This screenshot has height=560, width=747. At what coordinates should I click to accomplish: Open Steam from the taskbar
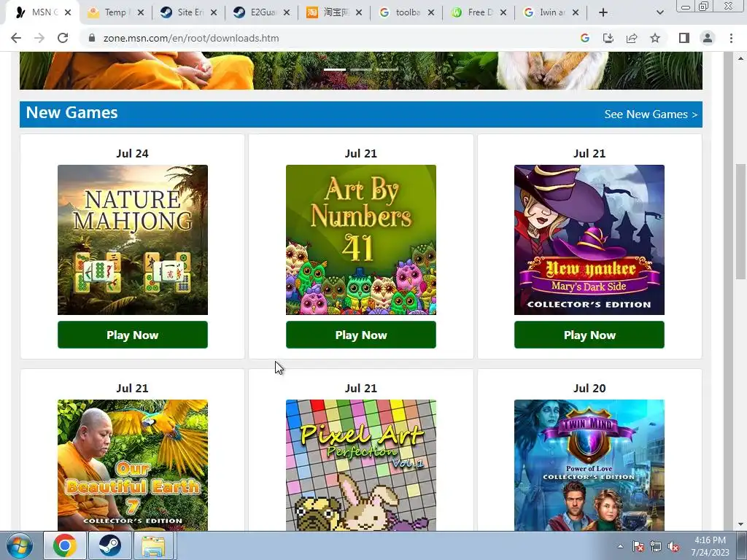109,545
